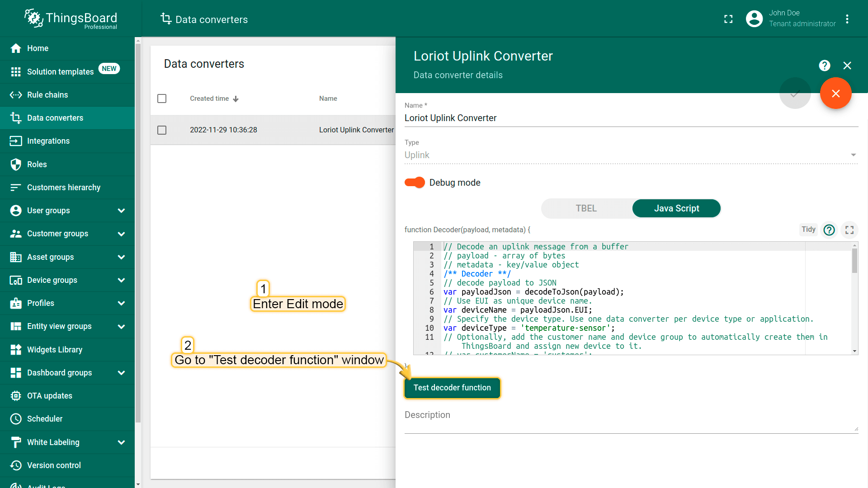Image resolution: width=868 pixels, height=488 pixels.
Task: Open Version control page
Action: (x=67, y=465)
